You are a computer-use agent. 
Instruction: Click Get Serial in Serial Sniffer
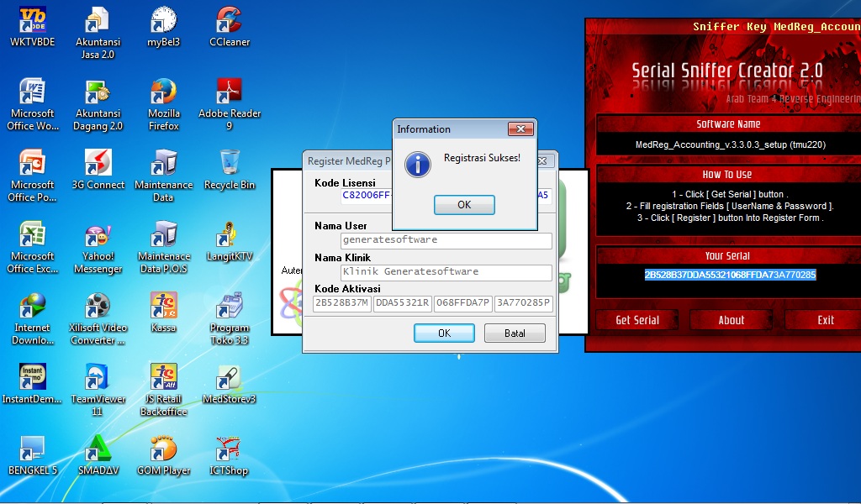637,320
